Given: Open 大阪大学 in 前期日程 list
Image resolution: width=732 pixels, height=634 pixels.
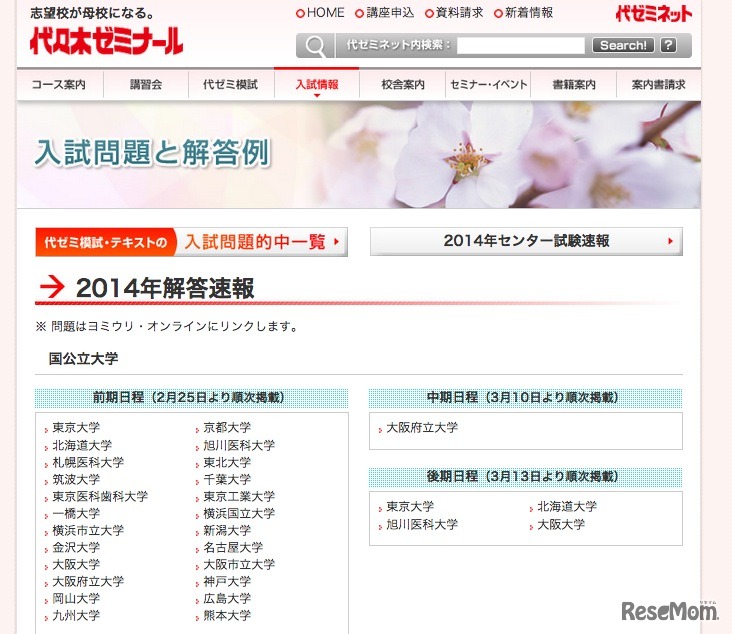Looking at the screenshot, I should (76, 564).
